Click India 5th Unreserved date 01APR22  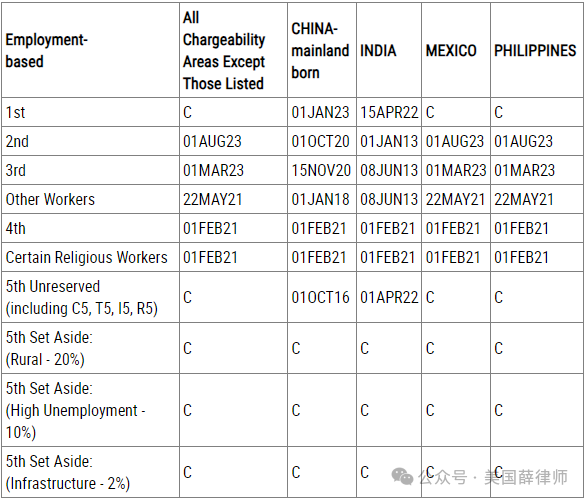(389, 297)
